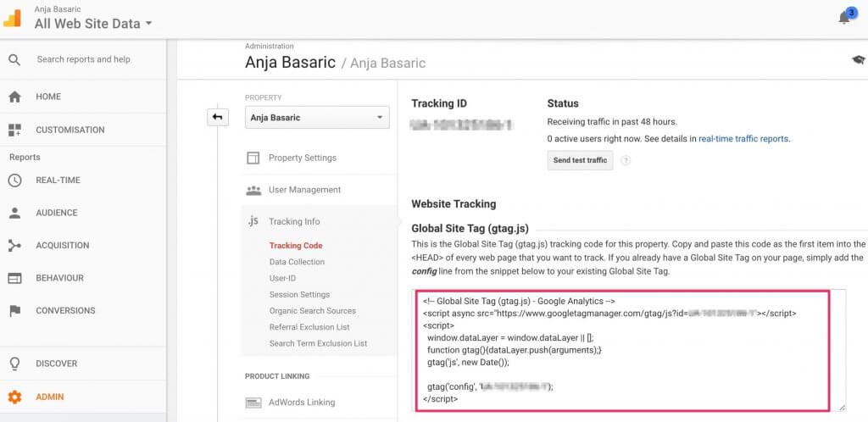Image resolution: width=868 pixels, height=422 pixels.
Task: Click the Acquisition arrows icon
Action: click(15, 246)
